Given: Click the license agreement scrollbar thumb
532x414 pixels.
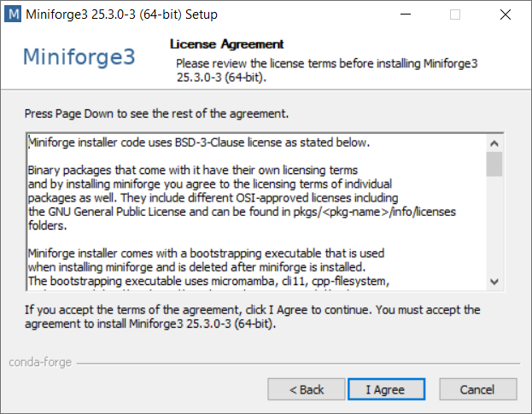Looking at the screenshot, I should coord(494,164).
